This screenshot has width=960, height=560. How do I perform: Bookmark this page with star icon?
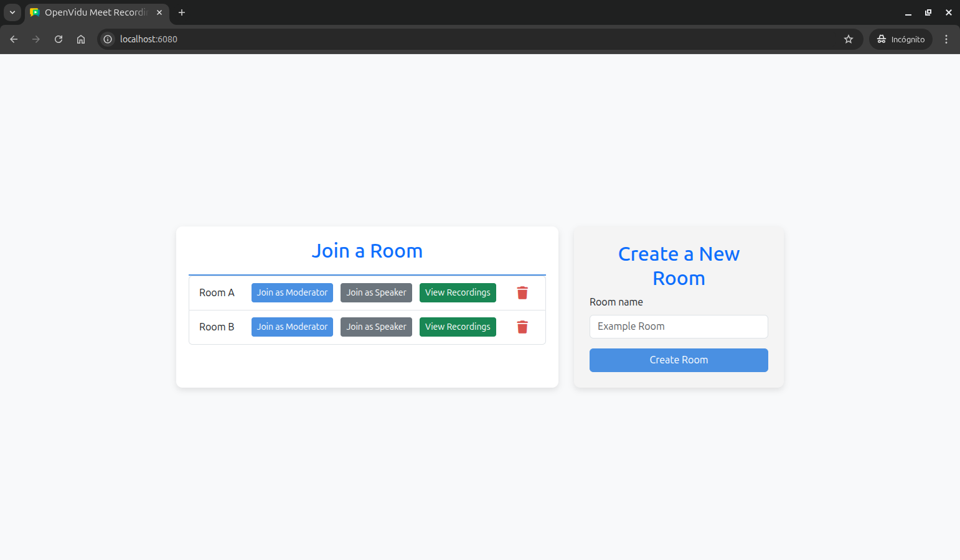(x=848, y=39)
